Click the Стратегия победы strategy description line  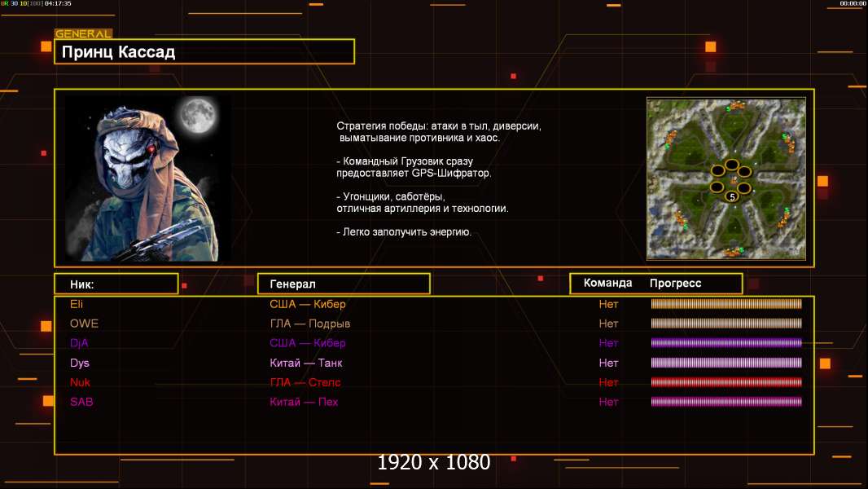coord(439,132)
